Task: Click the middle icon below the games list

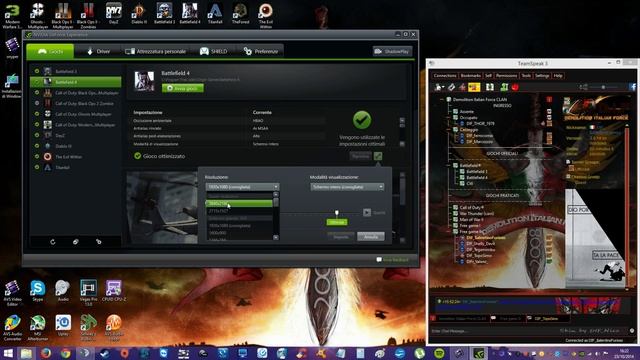Action: (76, 242)
